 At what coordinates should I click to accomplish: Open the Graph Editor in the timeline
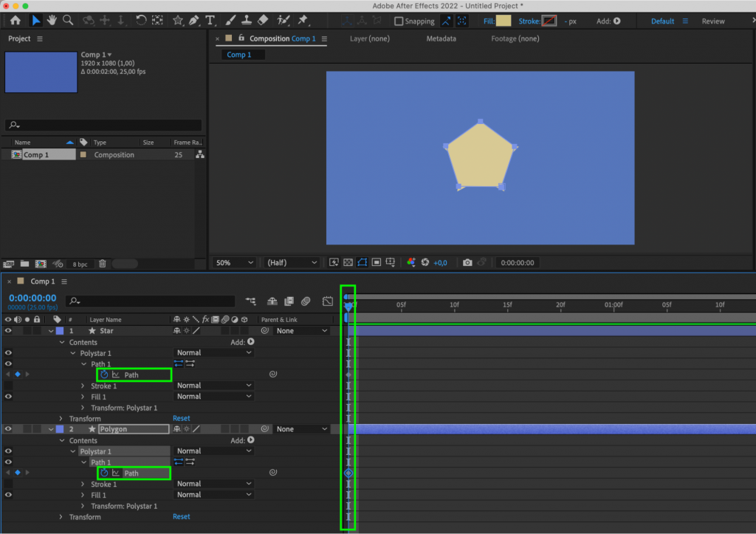[327, 301]
